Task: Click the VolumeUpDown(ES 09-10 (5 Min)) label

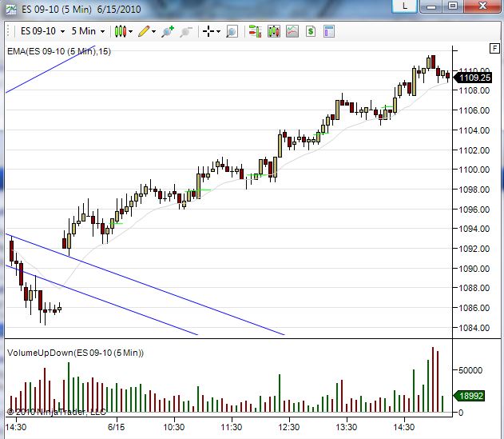Action: (x=76, y=353)
